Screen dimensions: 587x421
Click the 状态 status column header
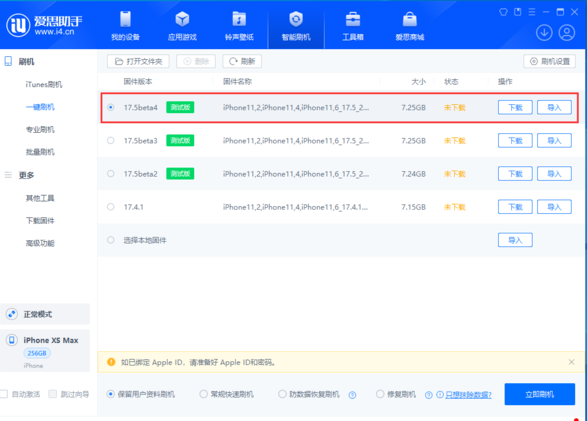click(451, 82)
